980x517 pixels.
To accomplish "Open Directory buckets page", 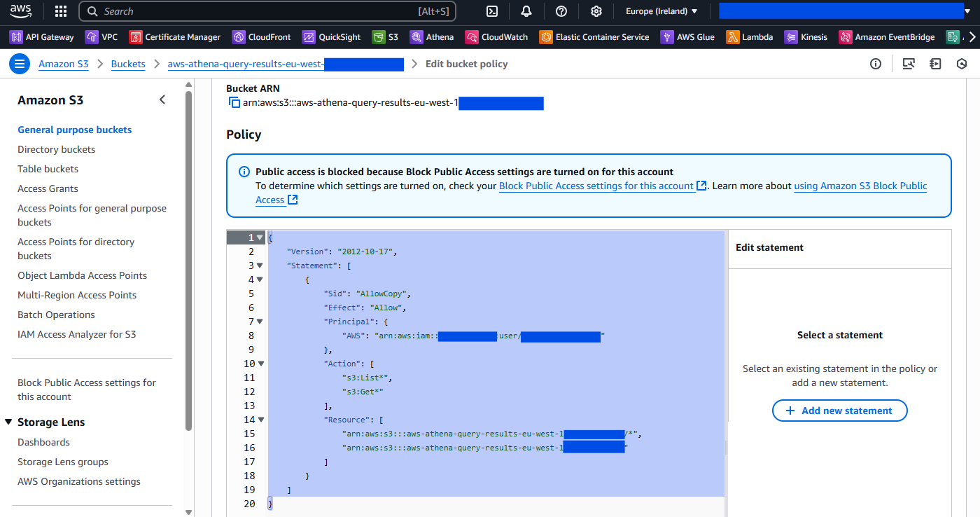I will click(x=57, y=149).
